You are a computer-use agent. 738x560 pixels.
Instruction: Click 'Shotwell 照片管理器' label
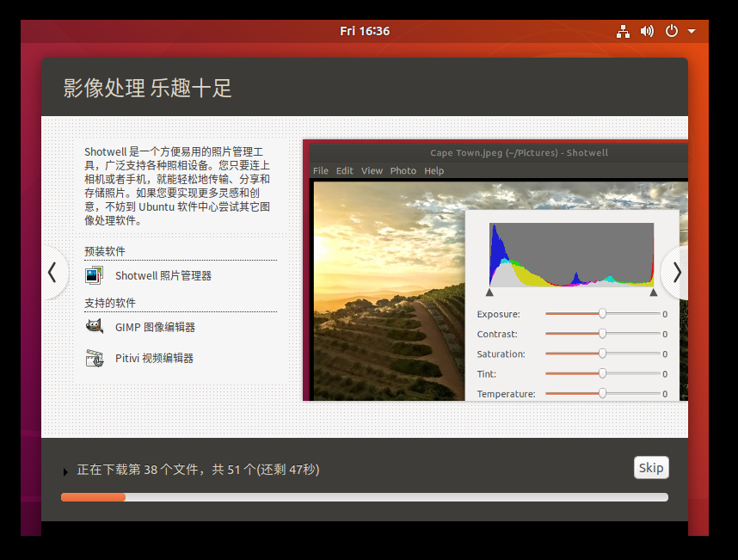(163, 276)
